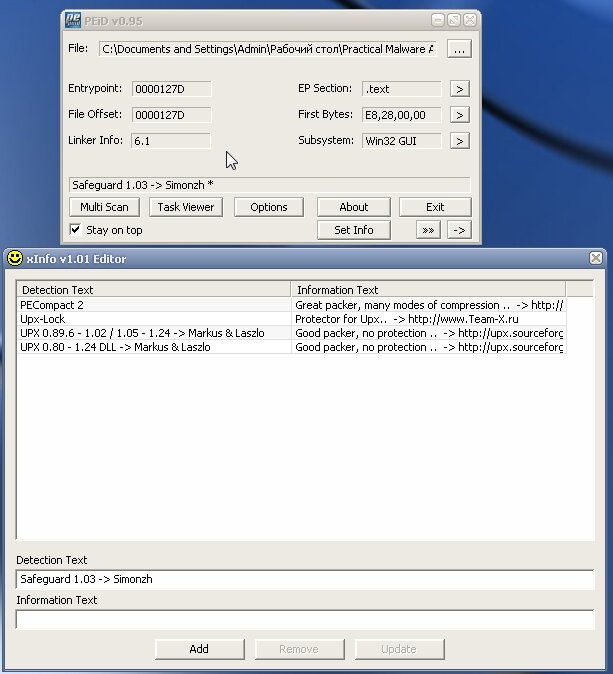Toggle the Stay on top checkbox
The image size is (613, 674).
click(x=75, y=230)
